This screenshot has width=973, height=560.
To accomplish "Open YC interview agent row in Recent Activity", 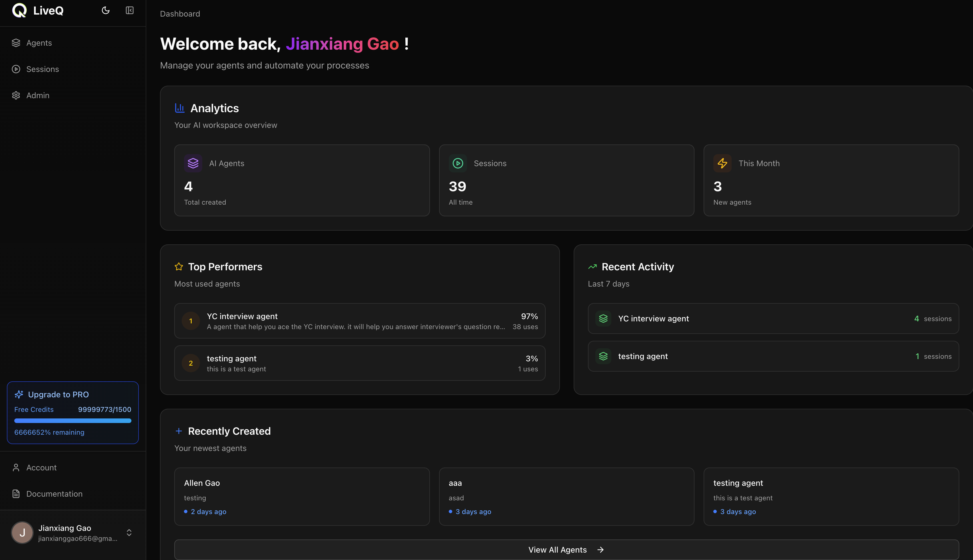I will (x=773, y=319).
